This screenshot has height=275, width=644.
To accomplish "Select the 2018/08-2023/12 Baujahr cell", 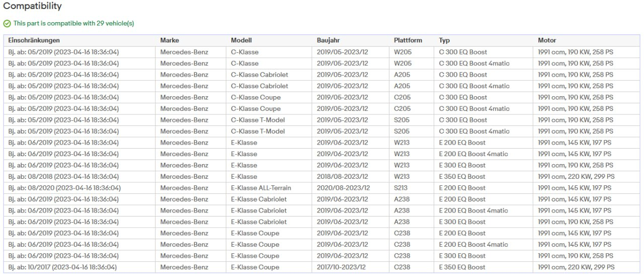I will [x=342, y=177].
